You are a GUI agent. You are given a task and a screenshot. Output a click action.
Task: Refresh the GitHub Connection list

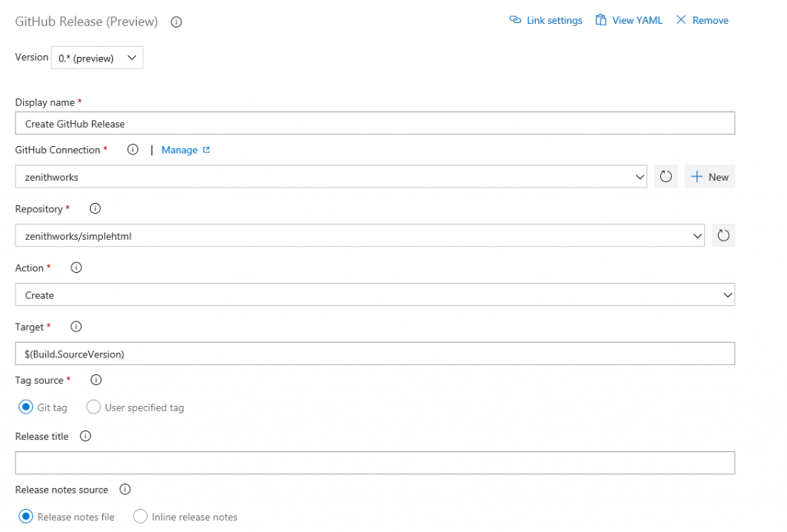(x=666, y=176)
